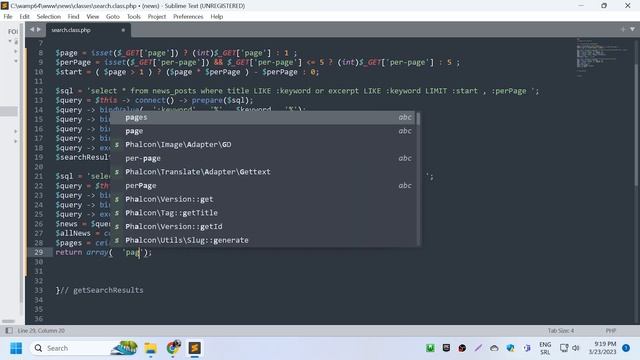640x360 pixels.
Task: Open the Tools menu
Action: click(x=133, y=17)
